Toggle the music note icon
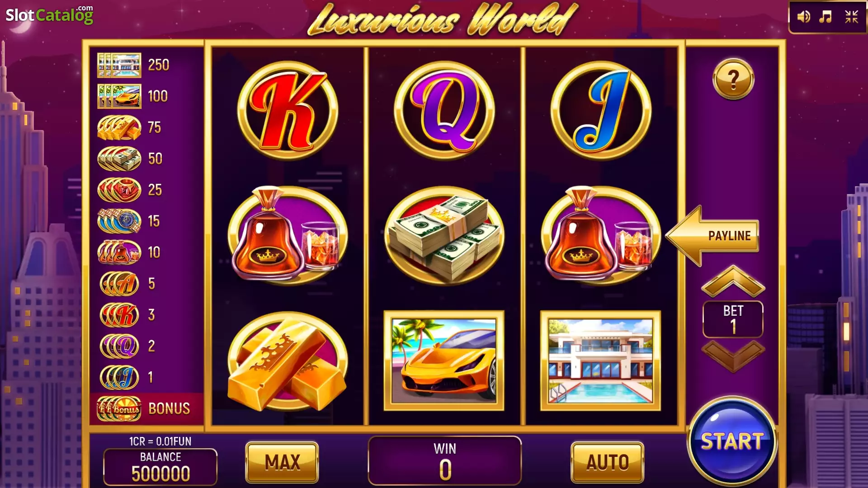This screenshot has height=488, width=868. click(x=826, y=17)
